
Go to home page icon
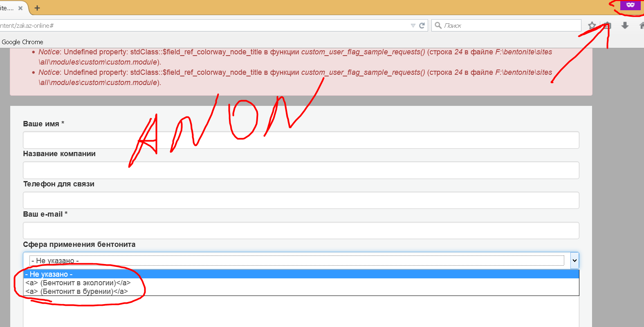(642, 25)
